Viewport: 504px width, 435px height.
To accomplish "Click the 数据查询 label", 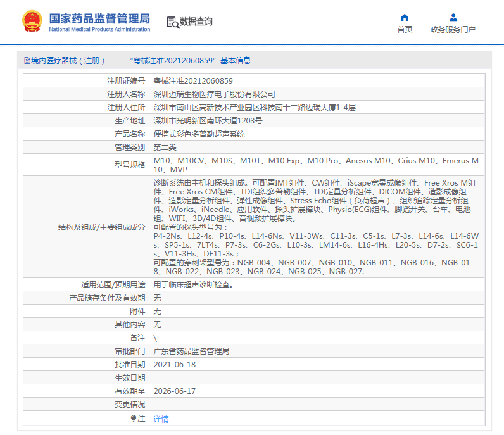I will [196, 22].
